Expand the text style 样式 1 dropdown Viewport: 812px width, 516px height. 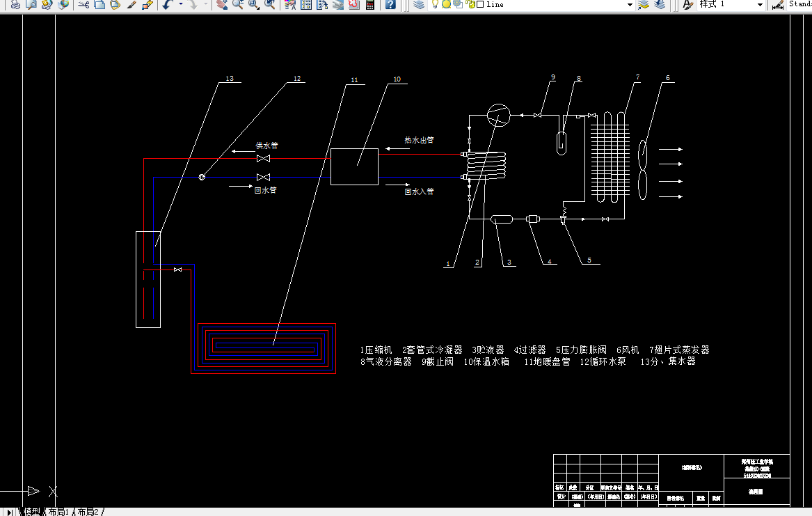[760, 5]
